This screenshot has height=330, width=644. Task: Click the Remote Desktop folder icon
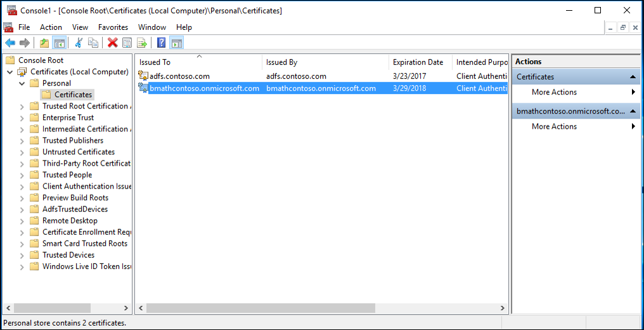34,221
